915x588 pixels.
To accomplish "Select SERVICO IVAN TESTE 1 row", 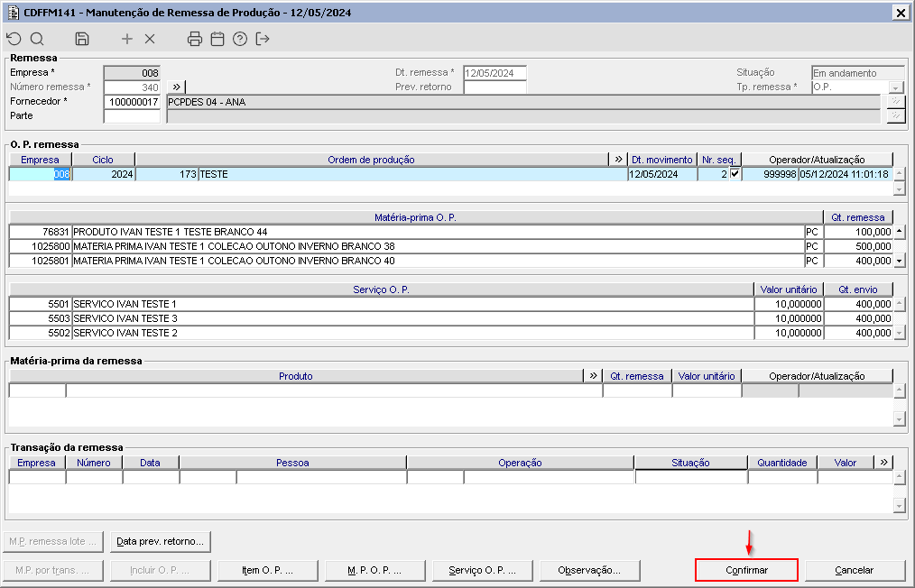I will [x=450, y=304].
